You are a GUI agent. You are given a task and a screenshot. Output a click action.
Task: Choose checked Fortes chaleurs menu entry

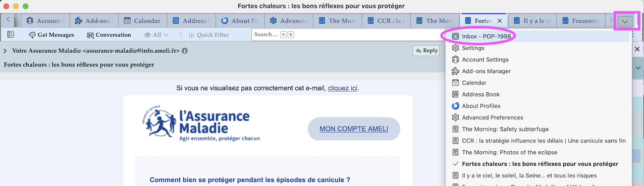tap(538, 164)
